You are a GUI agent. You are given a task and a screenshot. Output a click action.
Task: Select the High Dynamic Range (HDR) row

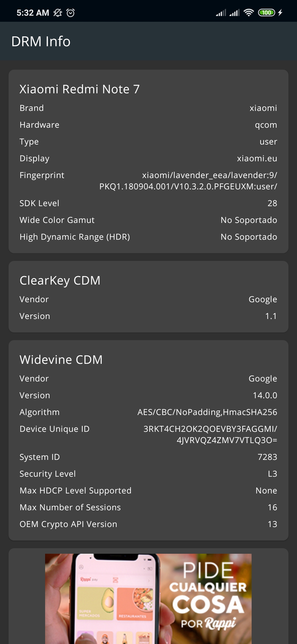pyautogui.click(x=148, y=237)
